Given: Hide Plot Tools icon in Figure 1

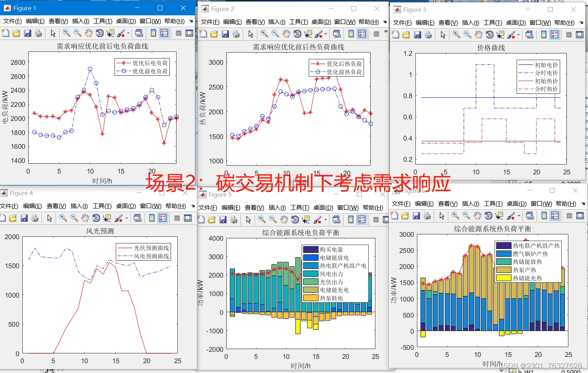Looking at the screenshot, I should 179,33.
